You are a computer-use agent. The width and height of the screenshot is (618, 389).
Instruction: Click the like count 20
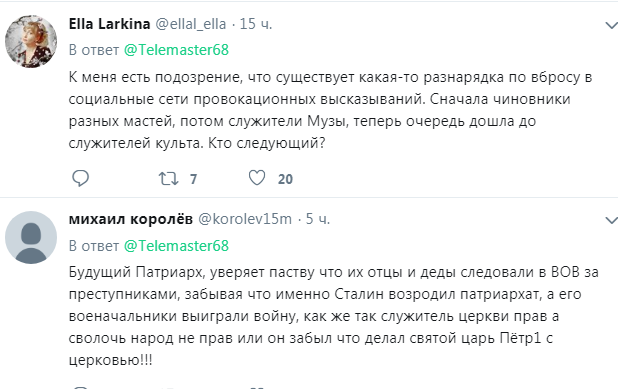[x=285, y=179]
